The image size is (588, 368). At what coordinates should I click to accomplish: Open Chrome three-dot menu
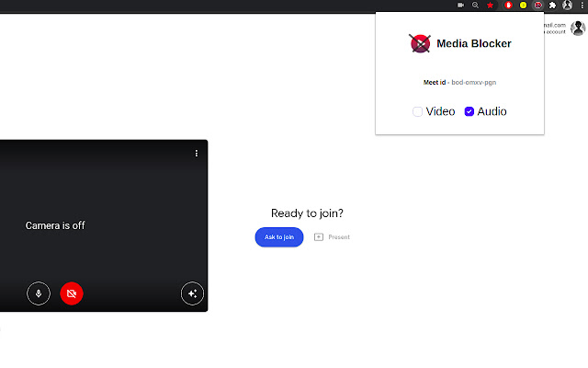582,6
